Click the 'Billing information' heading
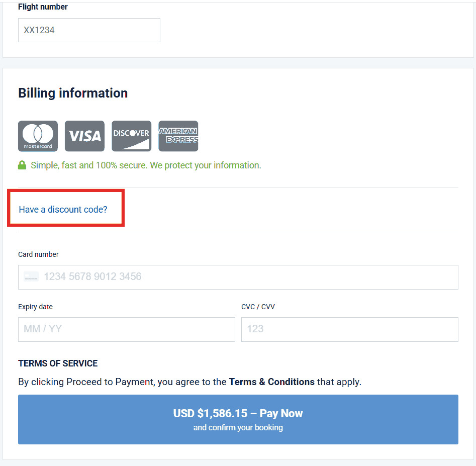 click(73, 93)
